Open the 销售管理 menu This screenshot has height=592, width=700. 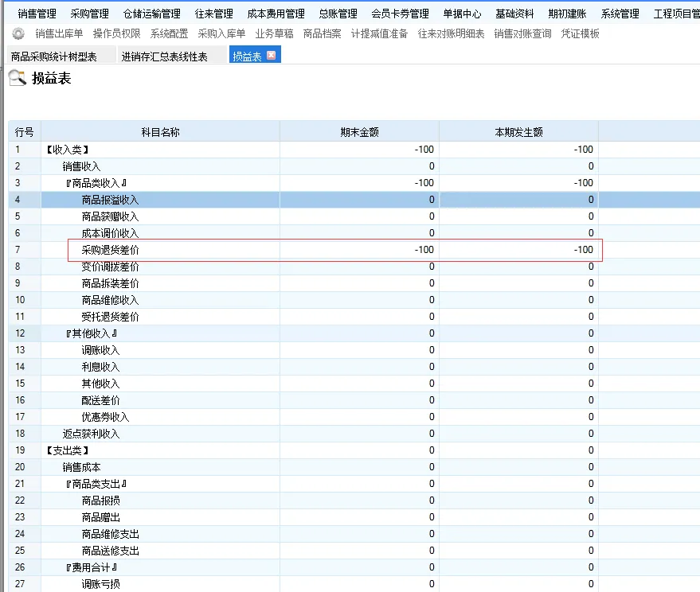pos(37,14)
